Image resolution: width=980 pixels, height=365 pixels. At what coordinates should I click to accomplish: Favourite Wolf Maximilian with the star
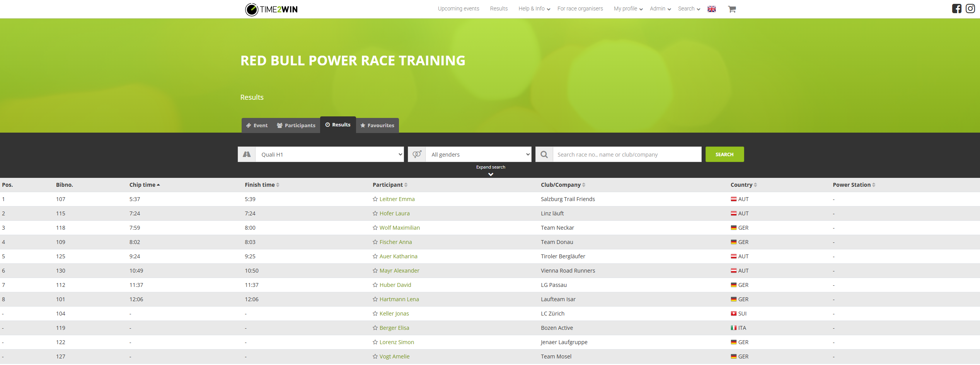(x=375, y=228)
